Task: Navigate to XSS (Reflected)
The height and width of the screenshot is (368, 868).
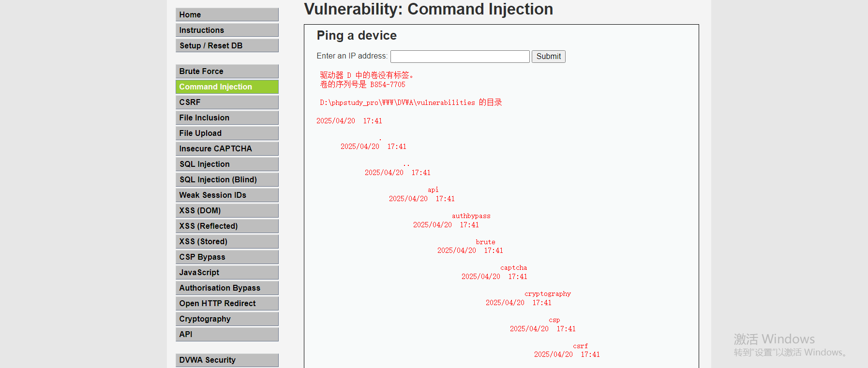Action: point(227,226)
